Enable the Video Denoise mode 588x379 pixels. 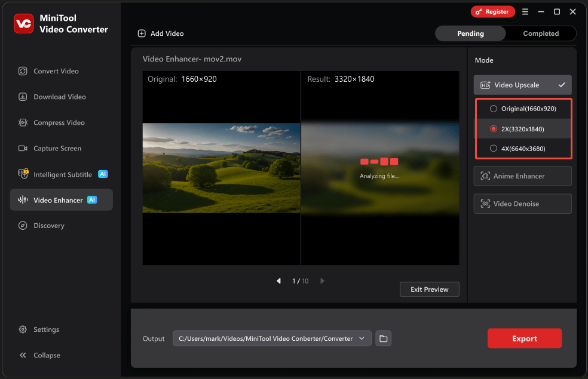(x=522, y=204)
